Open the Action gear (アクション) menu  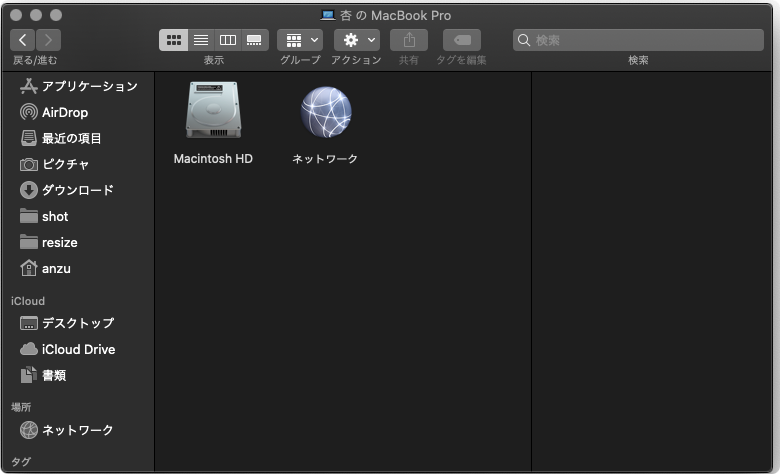(x=357, y=40)
